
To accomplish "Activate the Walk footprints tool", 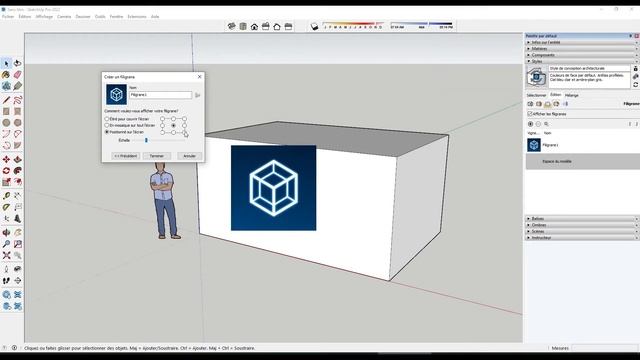I will point(6,281).
